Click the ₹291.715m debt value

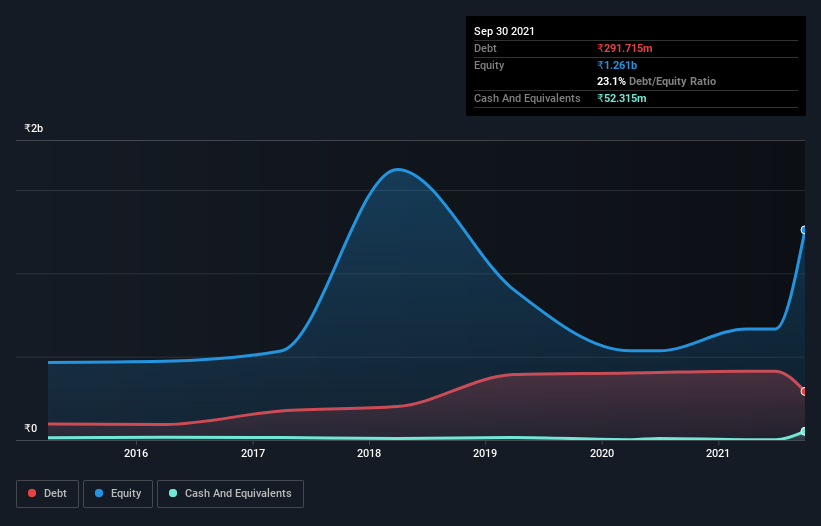click(x=625, y=48)
